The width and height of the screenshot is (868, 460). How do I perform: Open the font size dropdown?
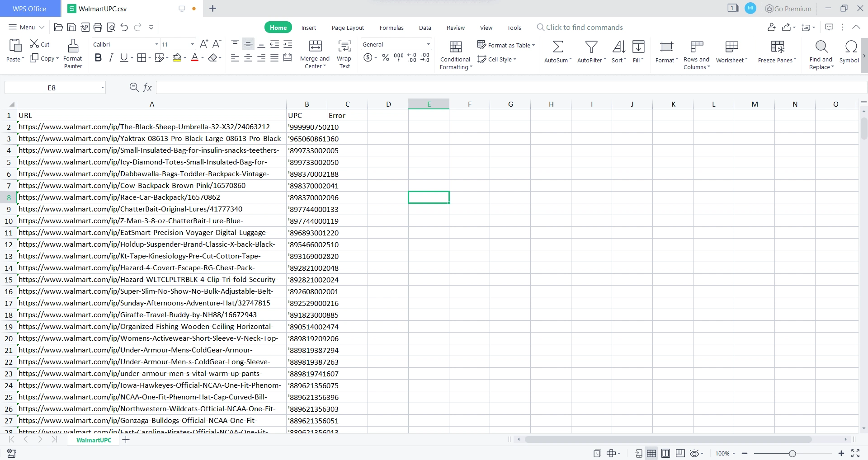[x=193, y=44]
